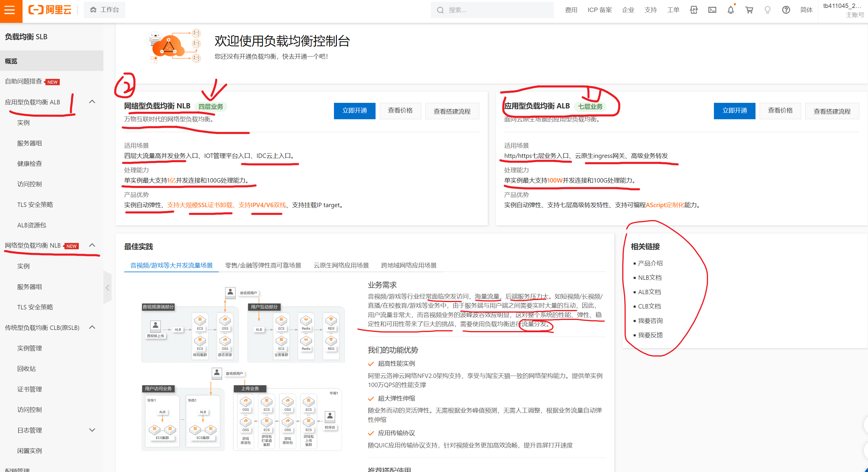Expand the 日志管理 submenu
The image size is (868, 472).
pyautogui.click(x=92, y=430)
